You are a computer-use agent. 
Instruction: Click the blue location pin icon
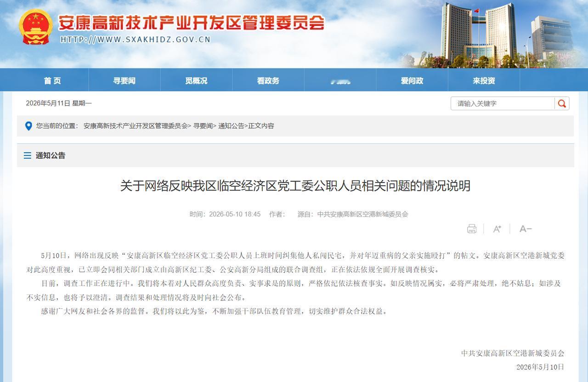click(28, 126)
